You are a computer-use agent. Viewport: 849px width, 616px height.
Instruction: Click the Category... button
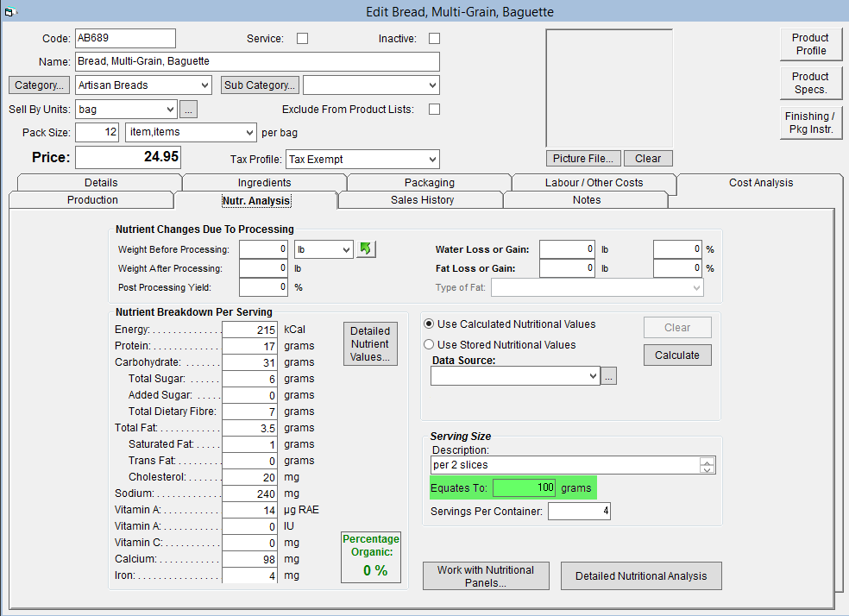point(39,85)
